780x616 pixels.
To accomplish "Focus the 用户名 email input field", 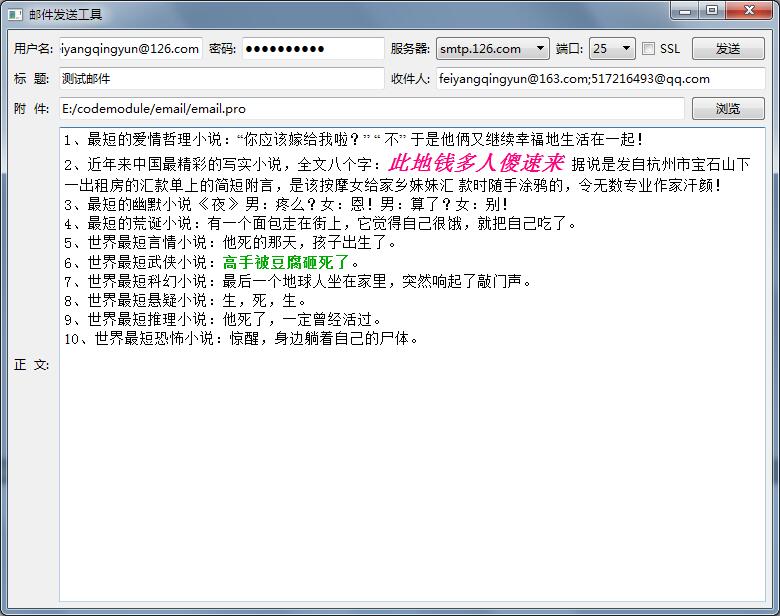I will pyautogui.click(x=130, y=49).
